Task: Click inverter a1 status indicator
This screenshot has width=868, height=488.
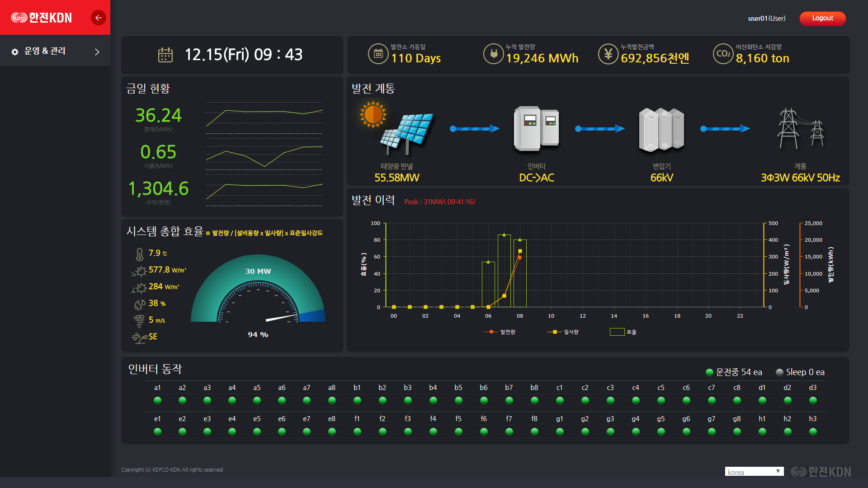Action: (x=157, y=400)
